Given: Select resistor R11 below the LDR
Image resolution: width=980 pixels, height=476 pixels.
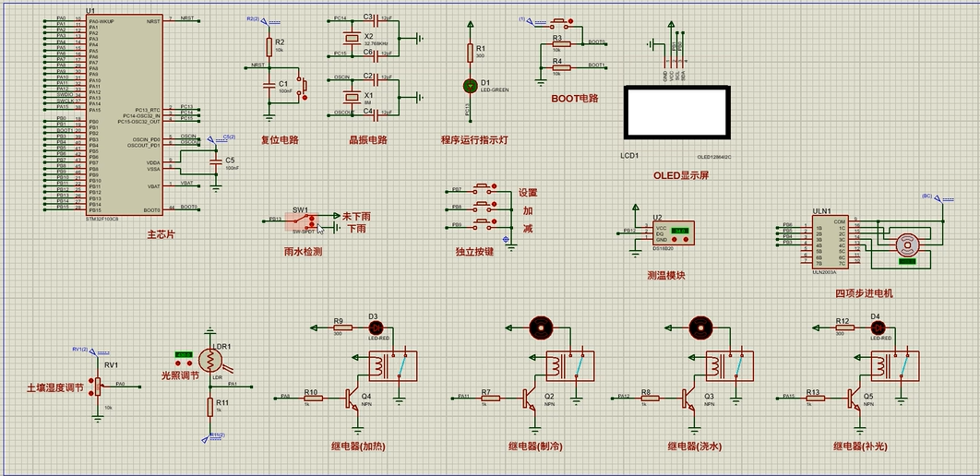Looking at the screenshot, I should pos(210,408).
